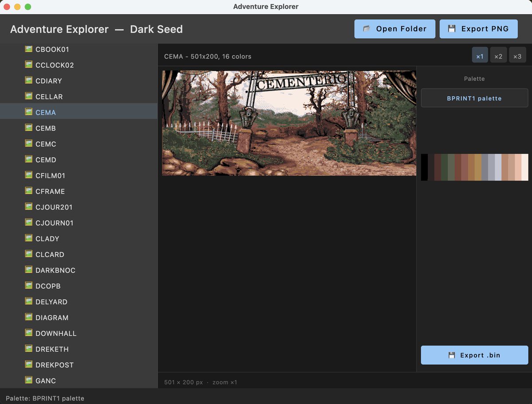Pick the pale lavender-grey palette swatch
The image size is (532, 404).
(498, 167)
